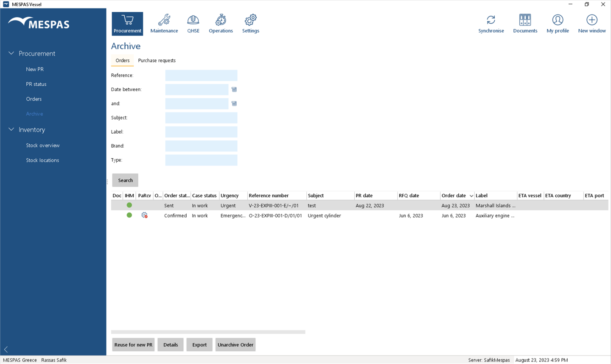Collapse the Inventory tree section
611x364 pixels.
point(11,129)
